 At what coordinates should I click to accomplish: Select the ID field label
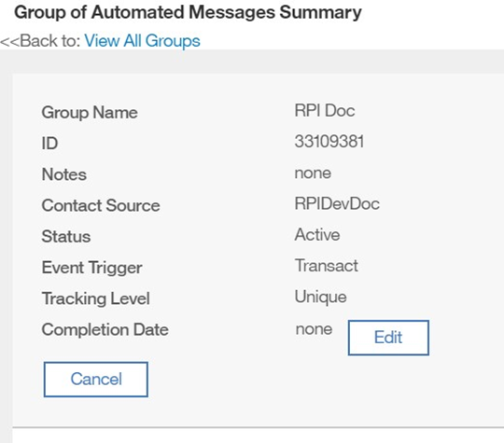pos(49,144)
